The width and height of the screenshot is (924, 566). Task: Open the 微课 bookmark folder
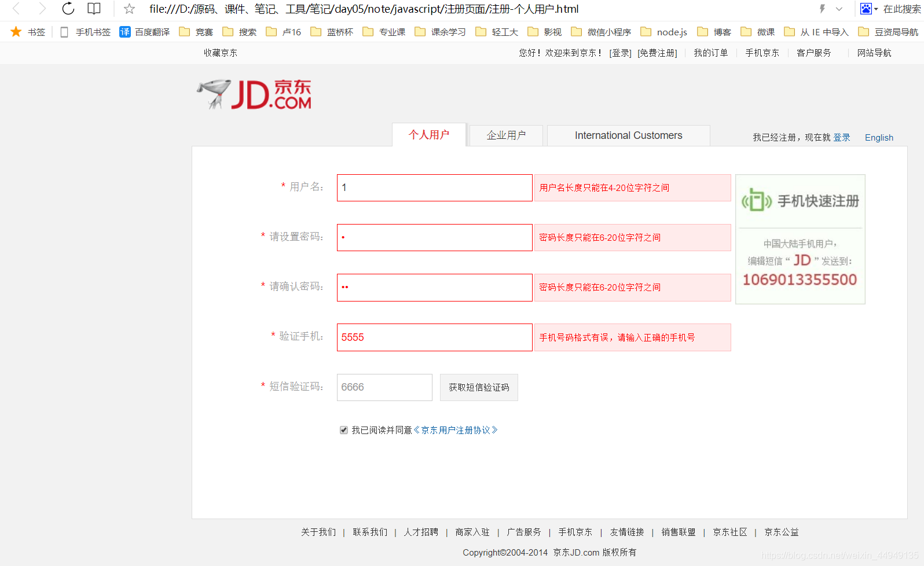click(x=758, y=32)
